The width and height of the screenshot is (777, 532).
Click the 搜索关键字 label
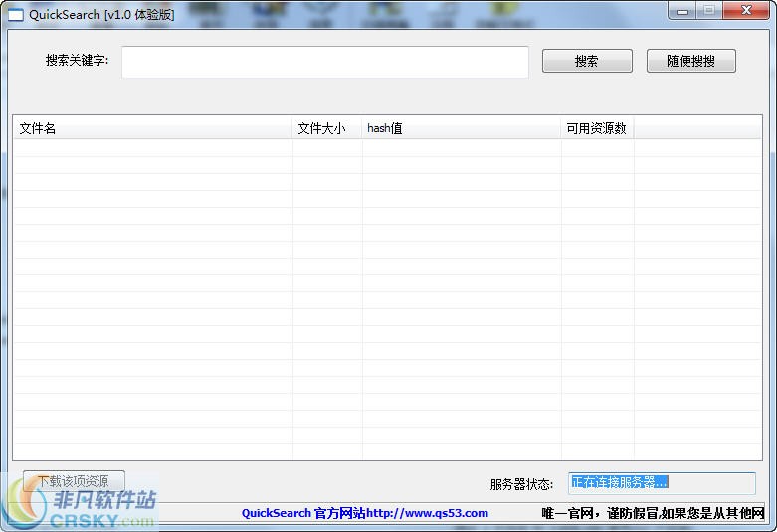(x=77, y=61)
